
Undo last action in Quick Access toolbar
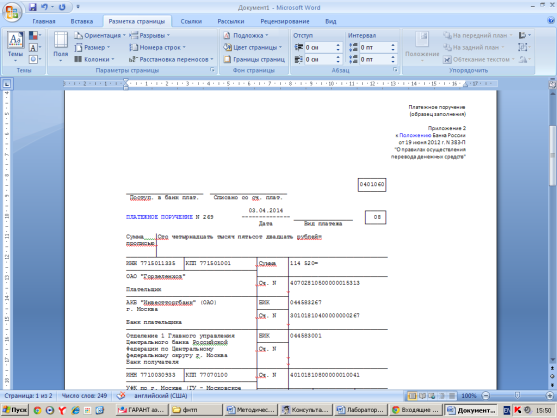point(44,7)
